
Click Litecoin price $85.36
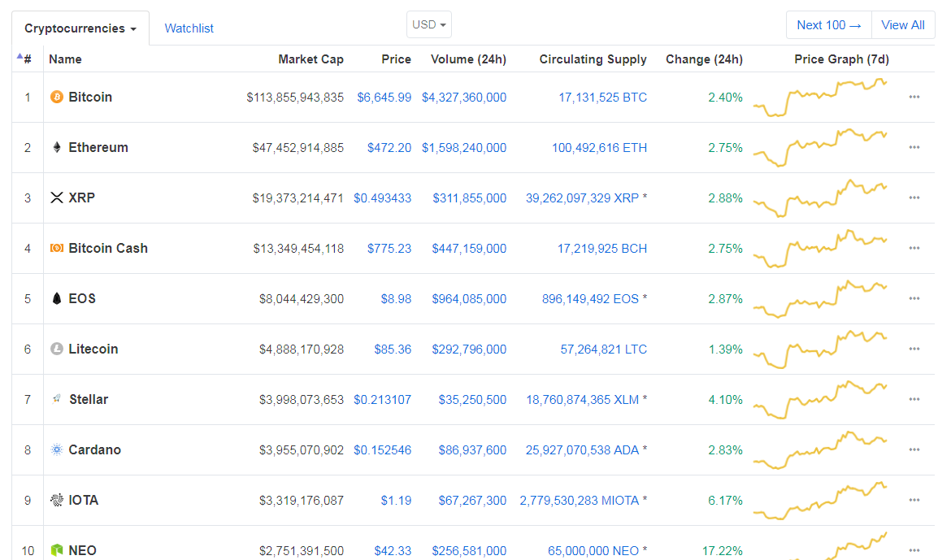[x=393, y=349]
